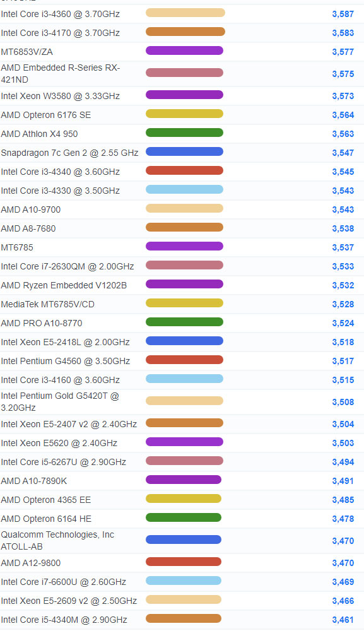Select Intel Xeon E5-2609 v2 @ 2.50GHz
364x631 pixels.
coord(69,601)
